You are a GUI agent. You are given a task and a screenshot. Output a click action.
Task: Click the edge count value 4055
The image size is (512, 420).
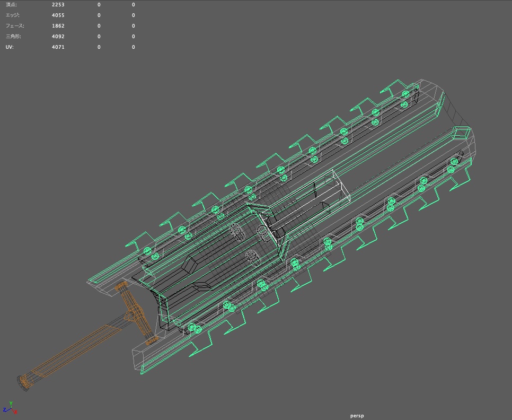coord(58,15)
